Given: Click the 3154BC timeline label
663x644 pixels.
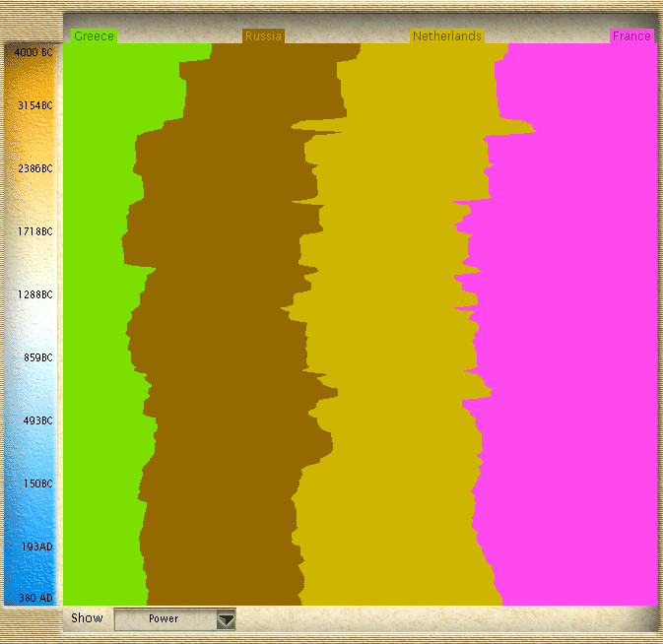Looking at the screenshot, I should click(x=35, y=105).
